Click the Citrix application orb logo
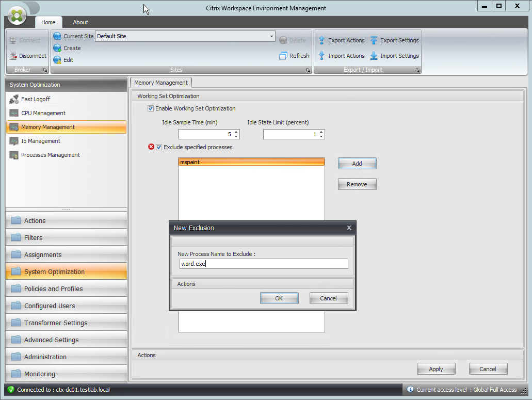Screen dimensions: 532x400 point(17,15)
